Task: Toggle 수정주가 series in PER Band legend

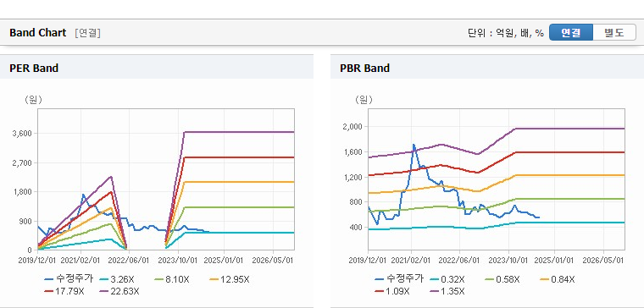Action: [69, 279]
